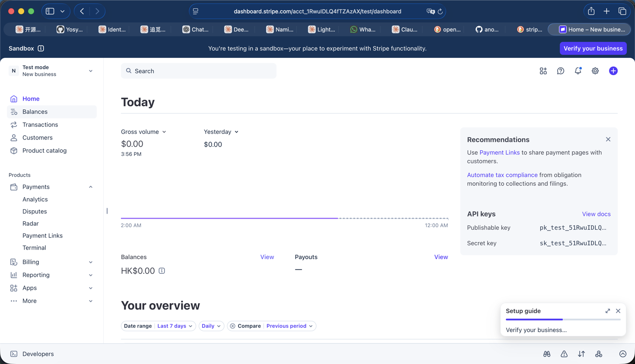
Task: Open Payment Links in the sidebar
Action: (x=42, y=236)
